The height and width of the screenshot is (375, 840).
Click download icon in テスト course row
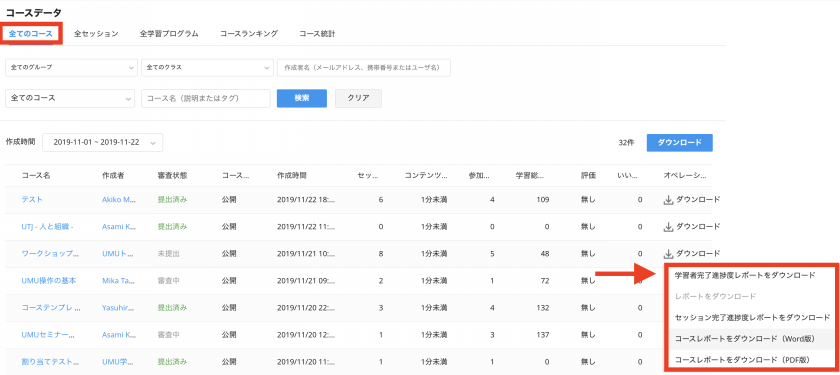pos(668,200)
